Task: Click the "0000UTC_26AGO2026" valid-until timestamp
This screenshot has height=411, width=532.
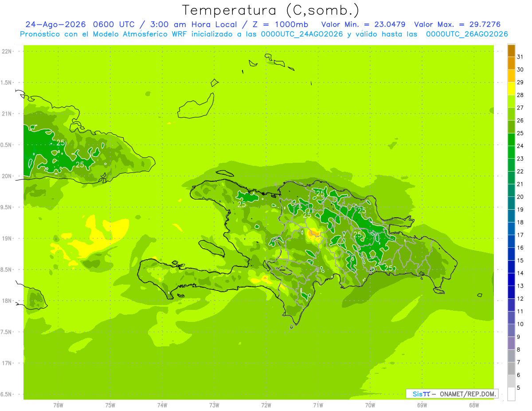Action: click(x=467, y=34)
